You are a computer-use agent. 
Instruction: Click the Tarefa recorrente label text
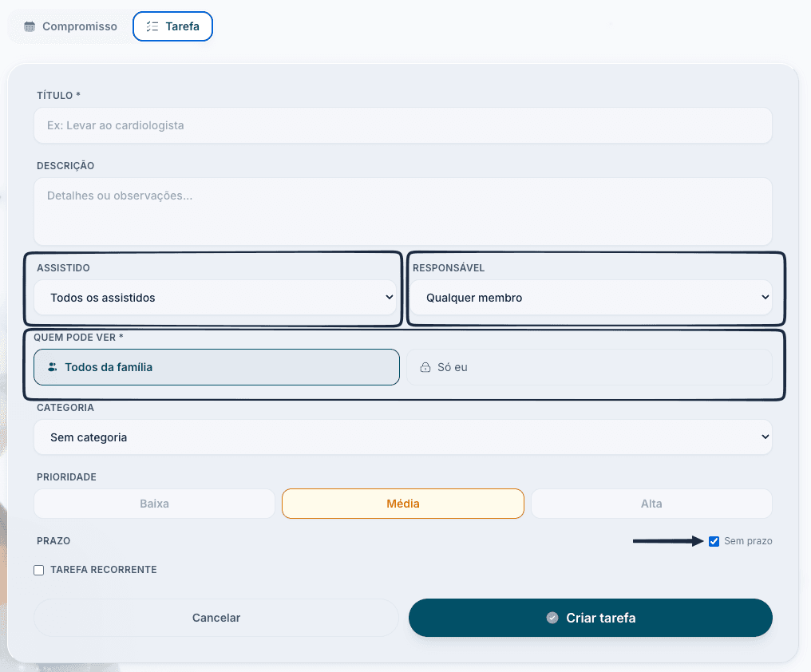tap(104, 570)
